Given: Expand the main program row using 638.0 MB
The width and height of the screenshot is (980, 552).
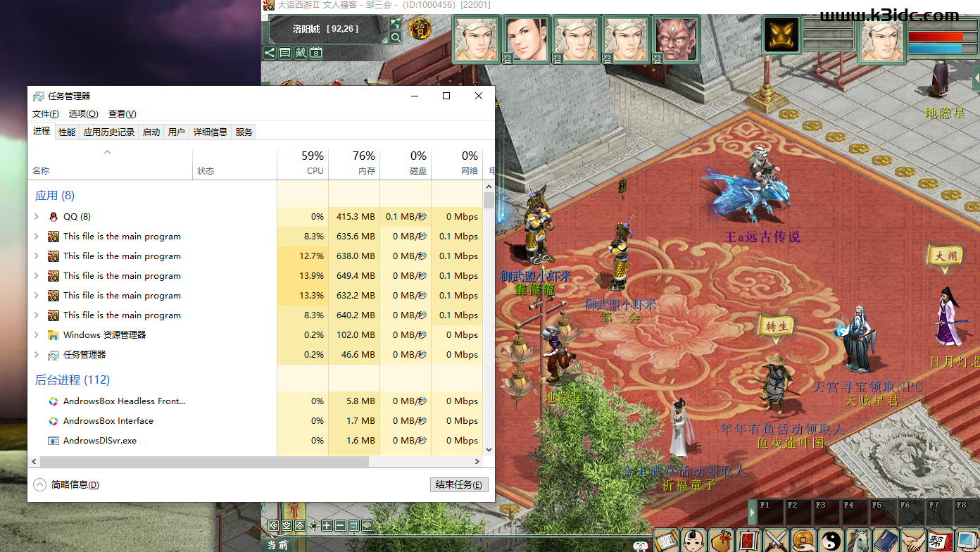Looking at the screenshot, I should 37,256.
